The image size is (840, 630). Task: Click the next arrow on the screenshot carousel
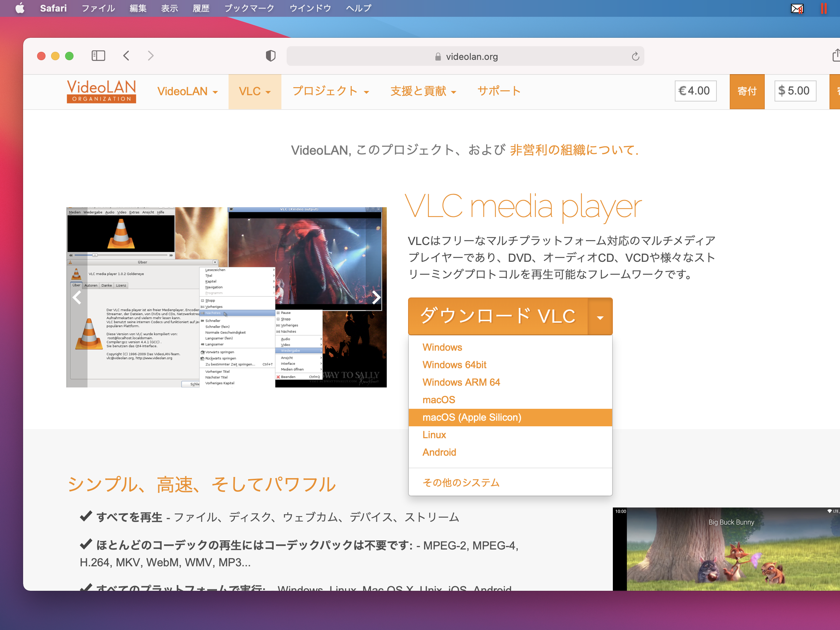pos(376,297)
